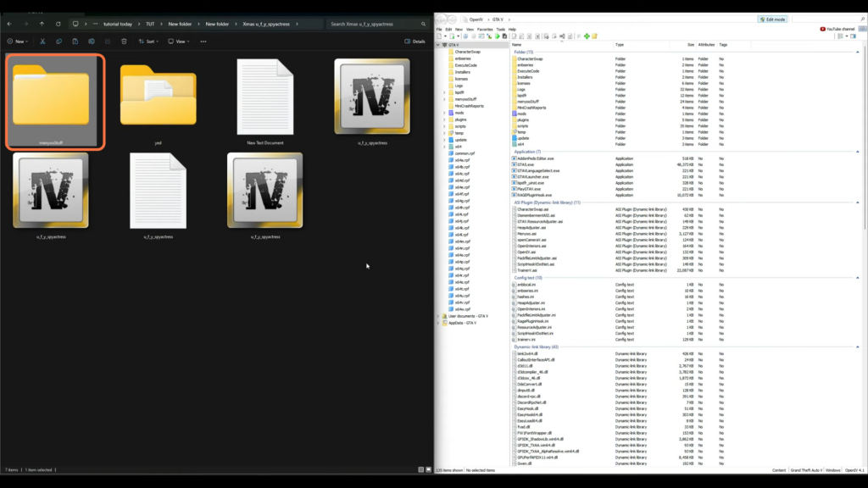Select New Text Document in File Explorer
The image size is (868, 488).
(x=265, y=102)
